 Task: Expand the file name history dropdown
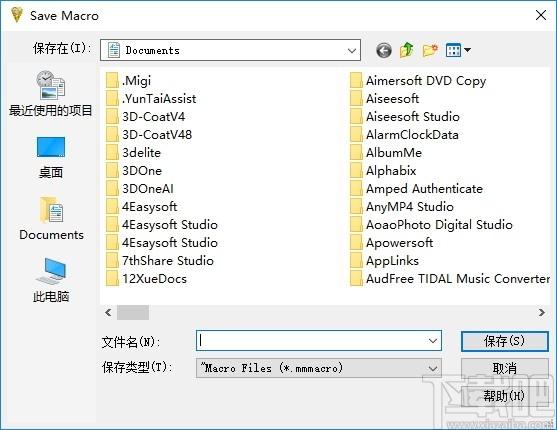pos(433,341)
